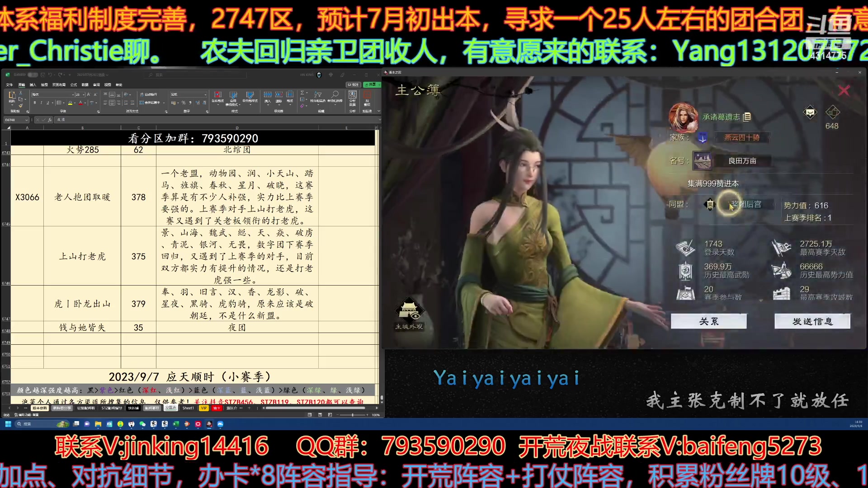The height and width of the screenshot is (488, 868).
Task: Click the zoom slider in Excel status bar
Action: 353,415
